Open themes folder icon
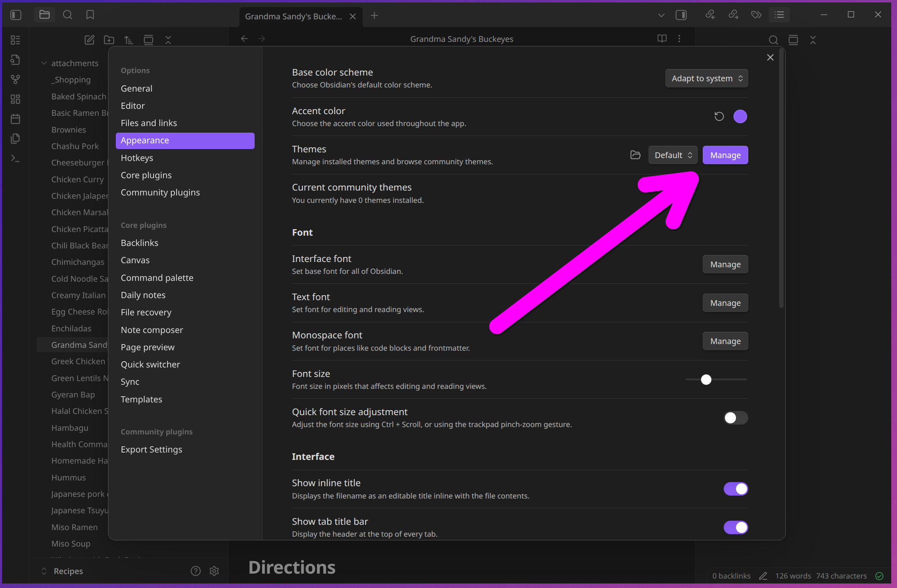The width and height of the screenshot is (897, 588). [x=635, y=155]
